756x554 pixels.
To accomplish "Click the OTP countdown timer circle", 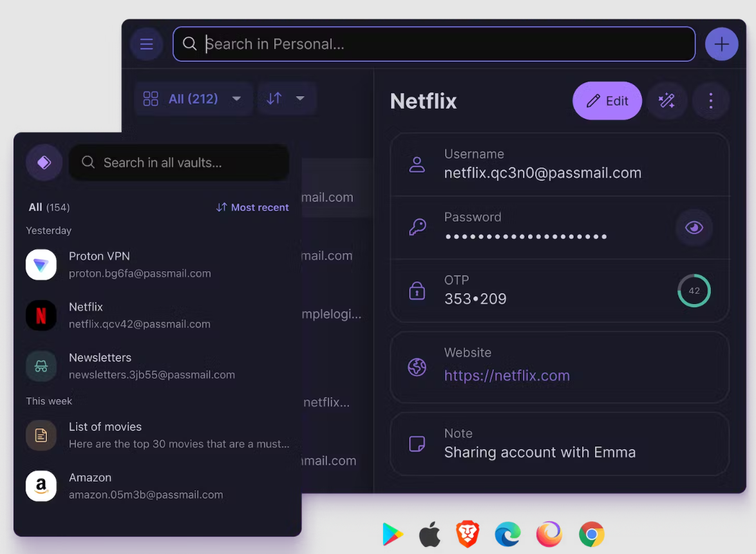I will click(x=694, y=291).
